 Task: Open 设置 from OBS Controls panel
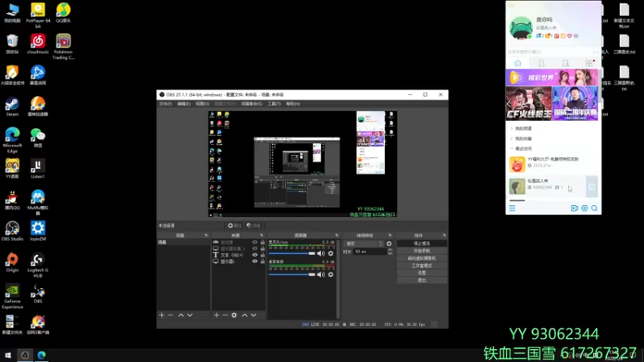point(422,273)
